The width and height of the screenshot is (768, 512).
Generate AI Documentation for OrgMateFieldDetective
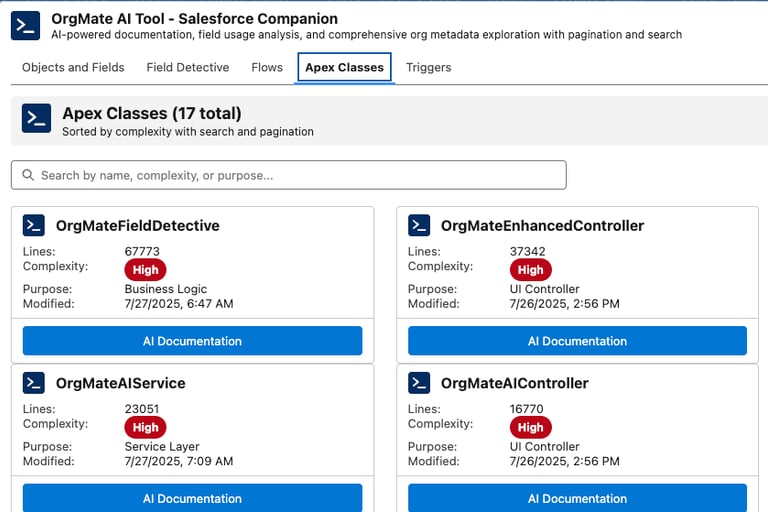(192, 341)
